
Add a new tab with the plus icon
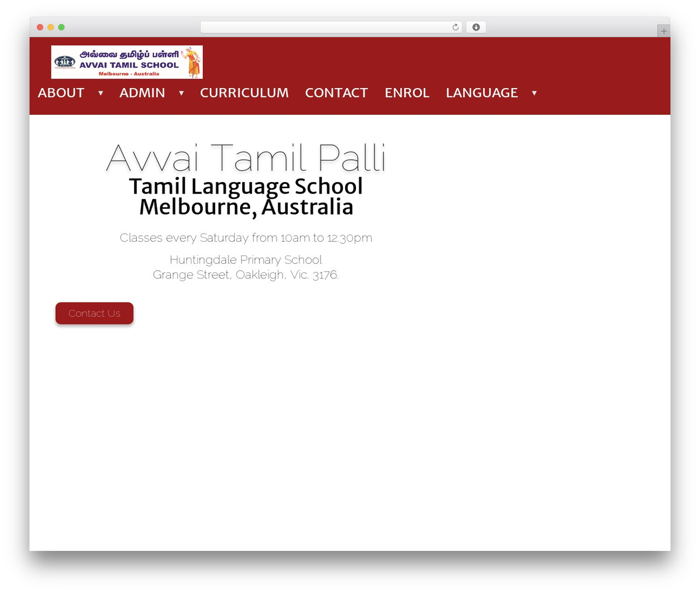click(x=663, y=31)
